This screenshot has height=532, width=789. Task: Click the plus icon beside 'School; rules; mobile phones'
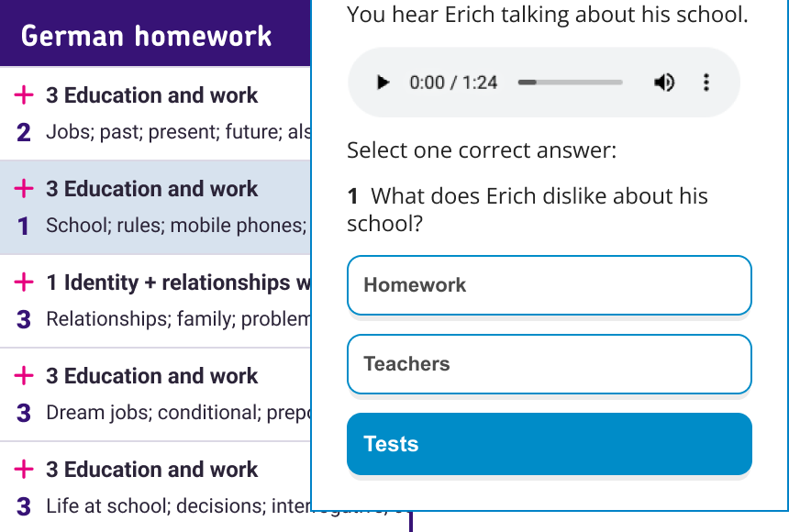coord(25,189)
